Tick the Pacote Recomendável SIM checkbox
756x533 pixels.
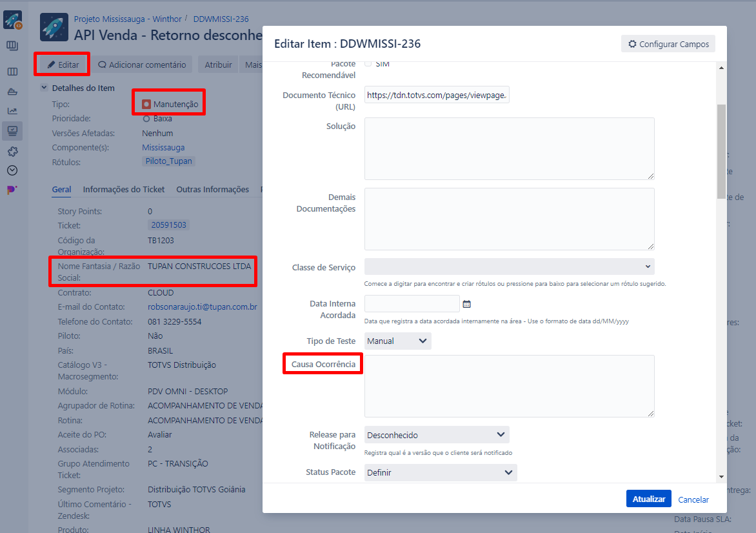coord(368,64)
